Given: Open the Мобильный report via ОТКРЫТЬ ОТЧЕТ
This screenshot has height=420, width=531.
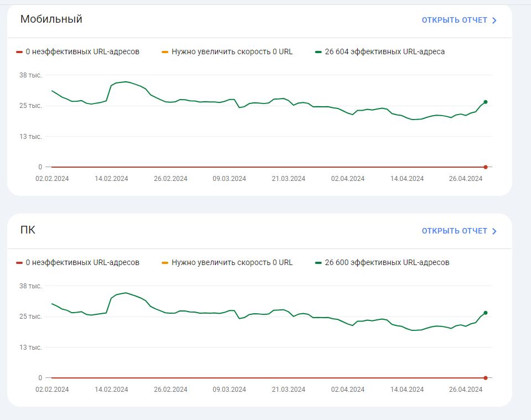Looking at the screenshot, I should (x=454, y=20).
